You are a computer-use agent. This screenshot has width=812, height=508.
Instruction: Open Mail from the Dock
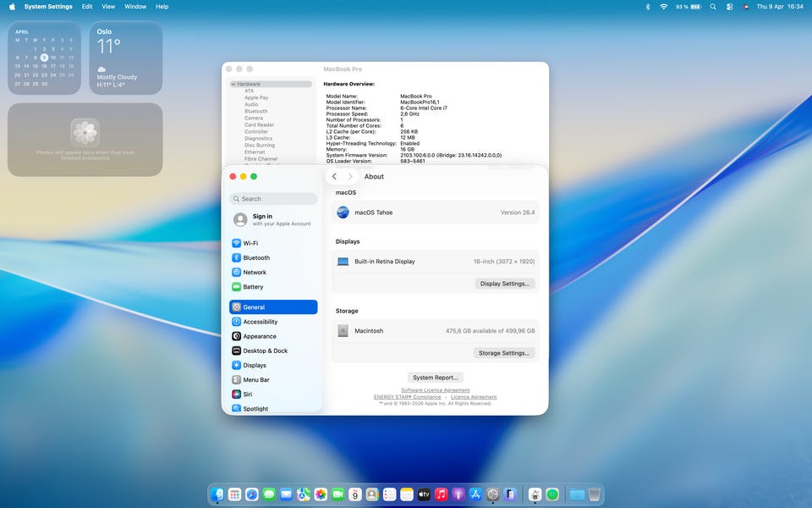(286, 494)
